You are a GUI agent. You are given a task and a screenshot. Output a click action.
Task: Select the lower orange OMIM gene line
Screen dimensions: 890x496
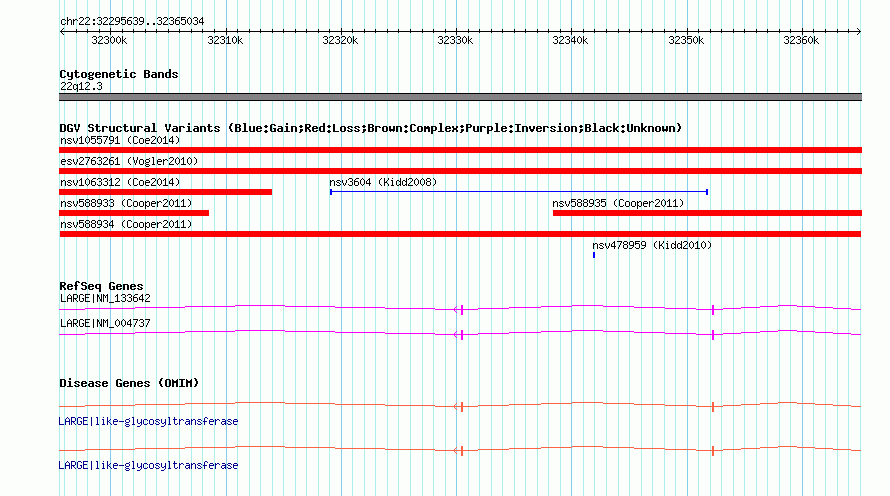460,451
